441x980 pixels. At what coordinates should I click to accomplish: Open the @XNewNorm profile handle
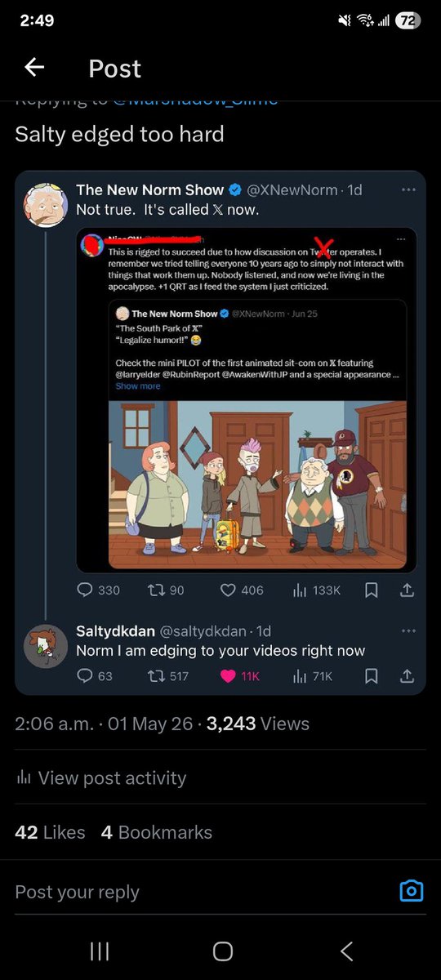tap(292, 189)
